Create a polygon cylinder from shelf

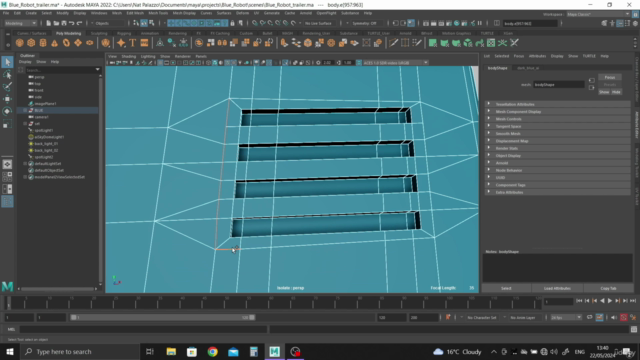click(x=43, y=43)
